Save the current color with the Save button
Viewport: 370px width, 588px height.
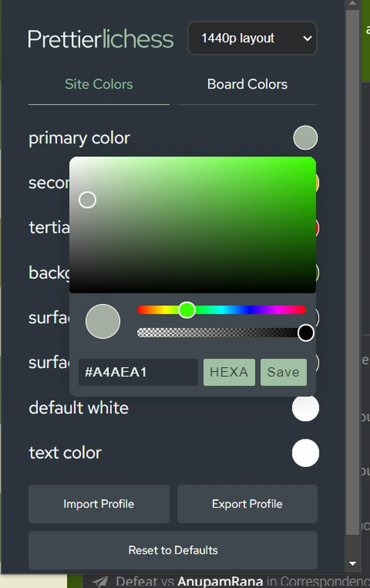(283, 372)
